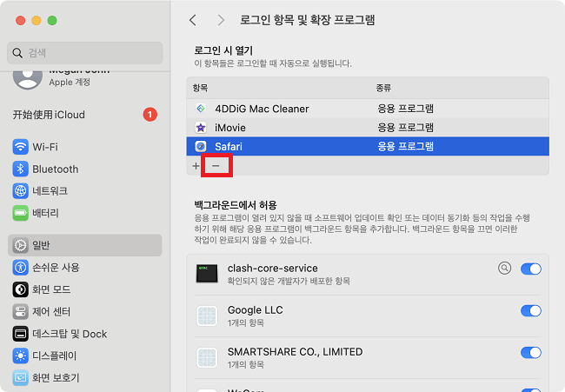The height and width of the screenshot is (392, 565).
Task: Click the Apple 계정 profile avatar
Action: [x=28, y=78]
